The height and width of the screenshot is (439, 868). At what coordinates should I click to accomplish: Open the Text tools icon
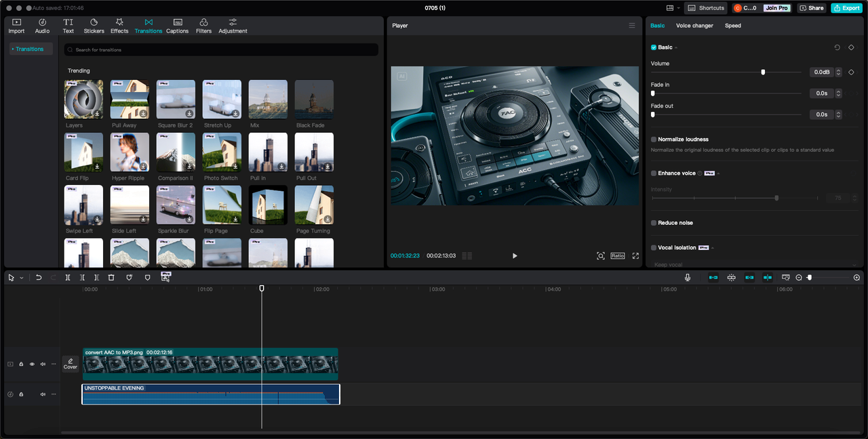point(68,26)
